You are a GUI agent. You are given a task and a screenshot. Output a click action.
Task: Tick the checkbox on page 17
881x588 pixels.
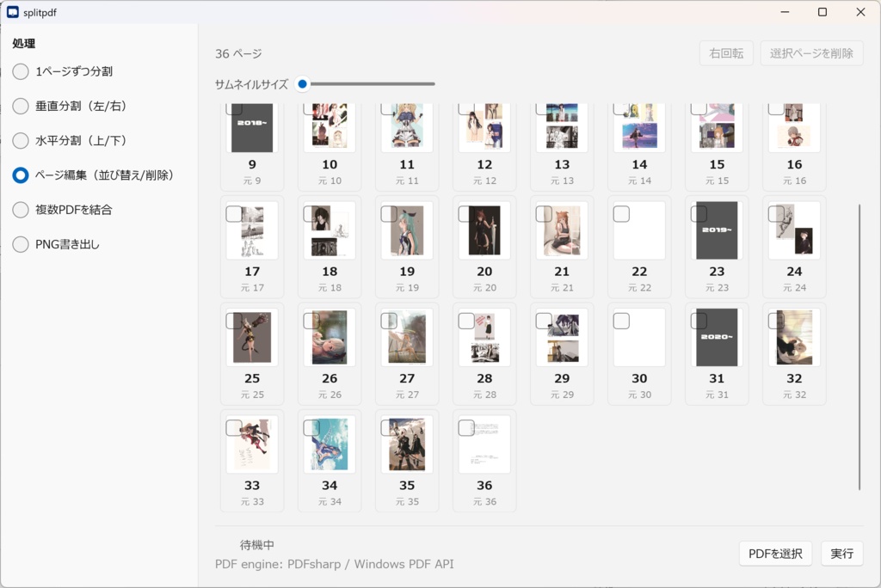point(234,214)
